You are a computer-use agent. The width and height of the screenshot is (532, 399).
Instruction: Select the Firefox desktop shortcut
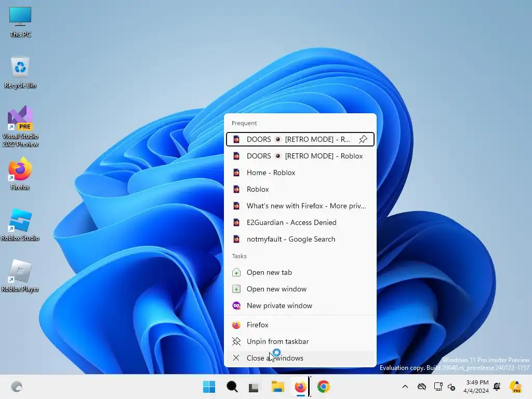coord(20,174)
